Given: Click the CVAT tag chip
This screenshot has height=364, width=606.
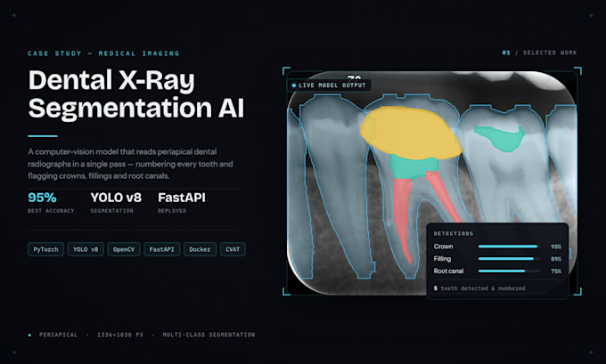Looking at the screenshot, I should pos(233,249).
